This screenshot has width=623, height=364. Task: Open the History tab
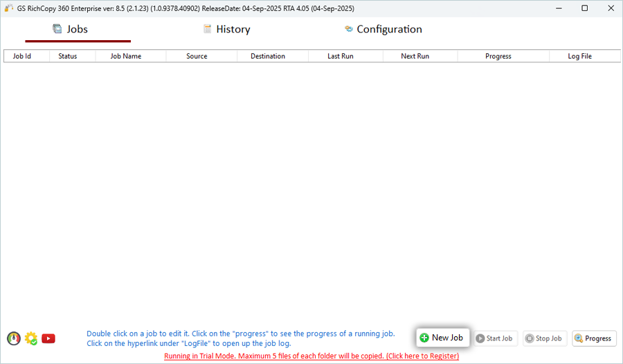click(x=226, y=29)
